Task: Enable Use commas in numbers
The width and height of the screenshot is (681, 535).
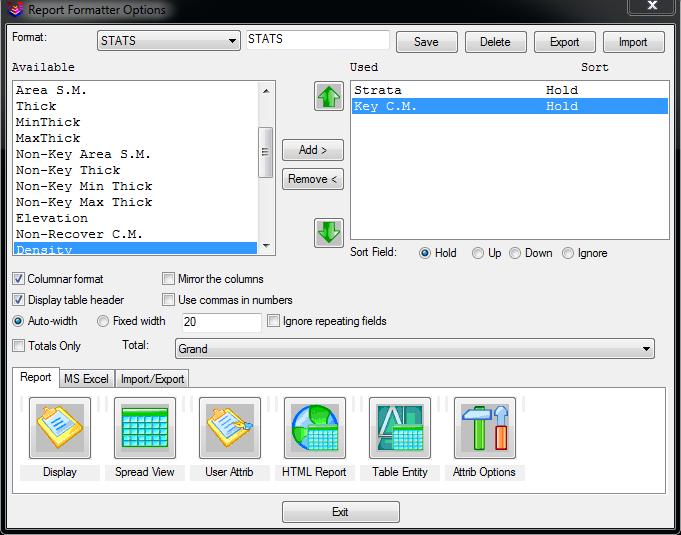Action: (x=168, y=300)
